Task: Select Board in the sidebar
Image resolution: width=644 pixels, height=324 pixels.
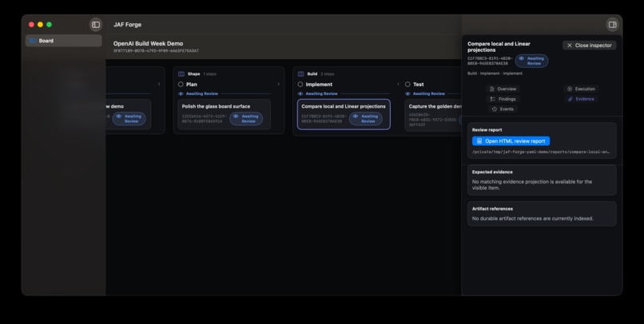Action: pos(64,41)
